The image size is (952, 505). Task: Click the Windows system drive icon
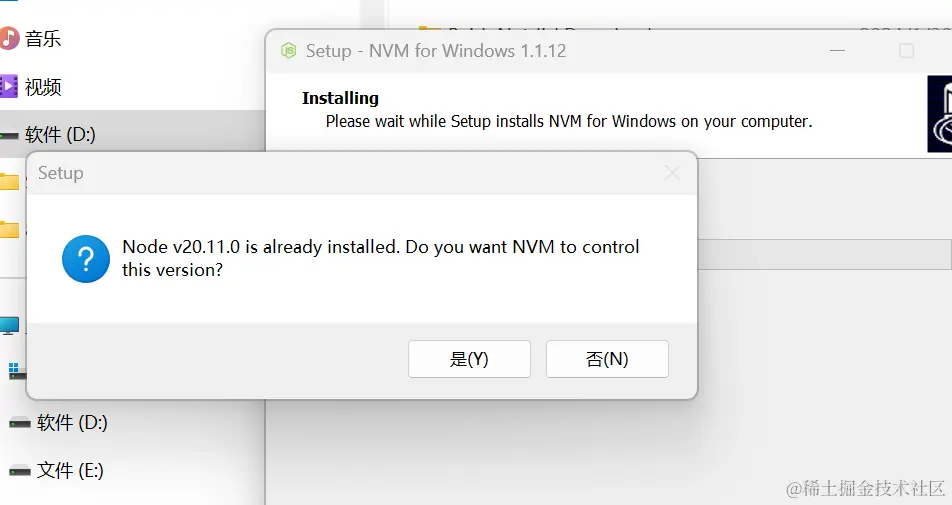pyautogui.click(x=17, y=371)
